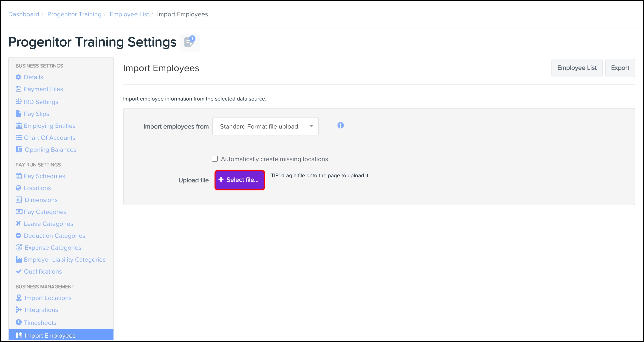Viewport: 644px width, 342px height.
Task: Open the data source selection menu
Action: [x=265, y=126]
